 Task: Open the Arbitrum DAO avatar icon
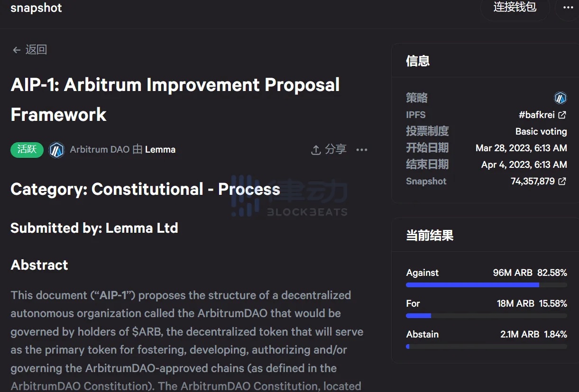[57, 150]
